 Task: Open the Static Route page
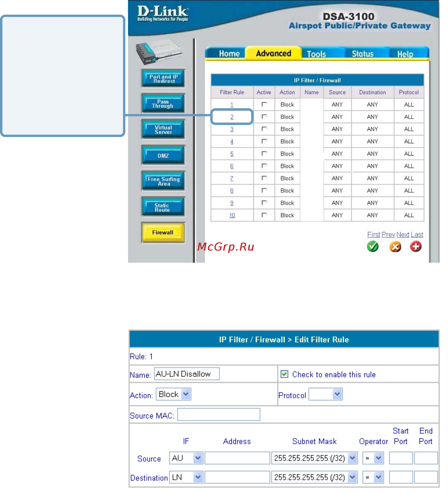point(163,207)
